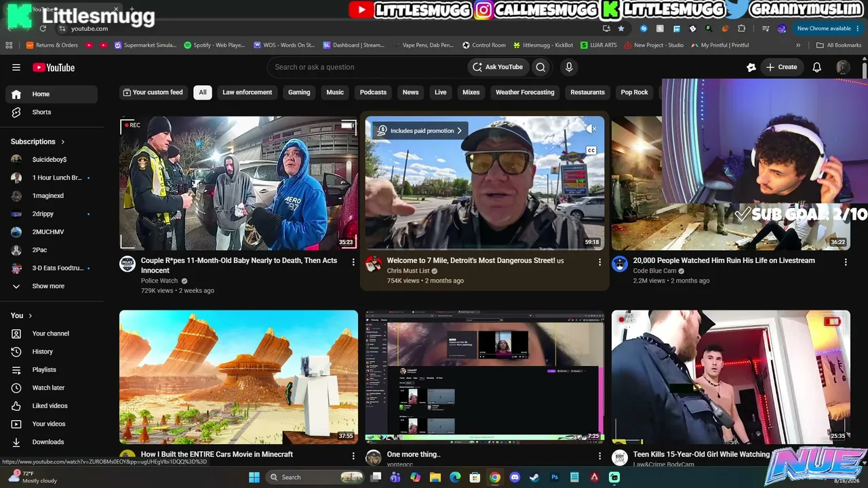Click the Ask YouTube button
The image size is (868, 488).
(x=498, y=67)
